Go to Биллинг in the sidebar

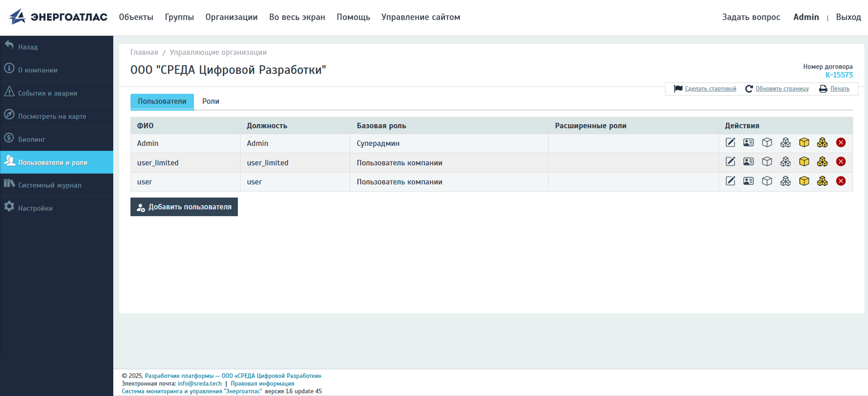[x=31, y=139]
